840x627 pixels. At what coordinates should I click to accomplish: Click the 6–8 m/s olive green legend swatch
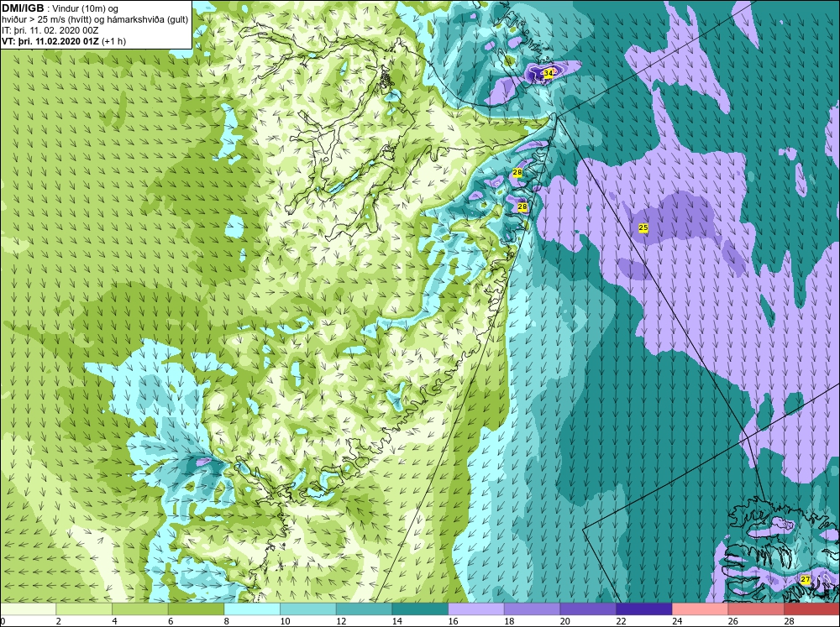(196, 609)
